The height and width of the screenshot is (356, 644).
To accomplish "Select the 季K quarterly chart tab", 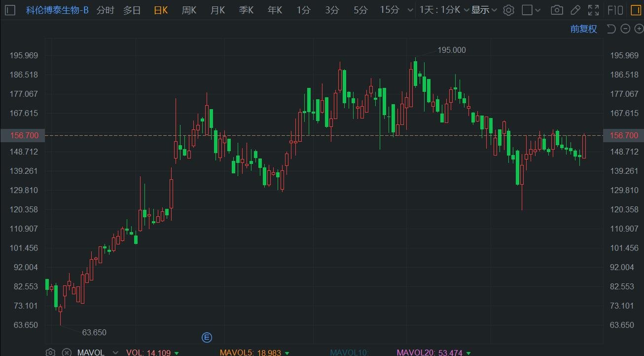I will click(246, 10).
